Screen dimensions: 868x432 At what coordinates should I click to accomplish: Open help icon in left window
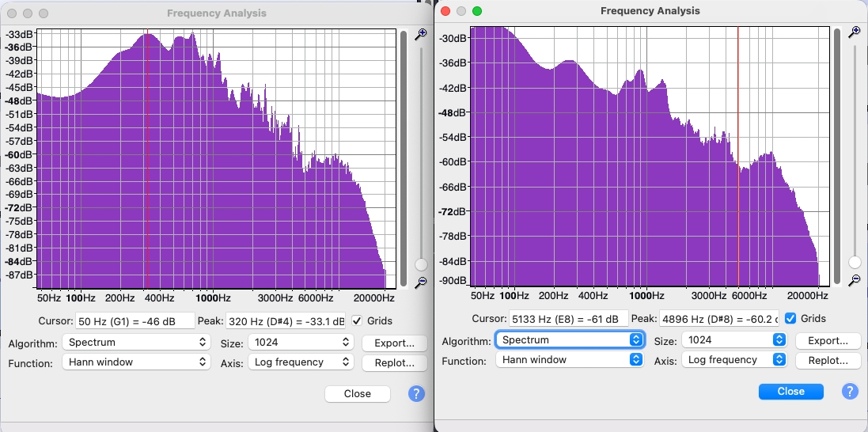(416, 394)
